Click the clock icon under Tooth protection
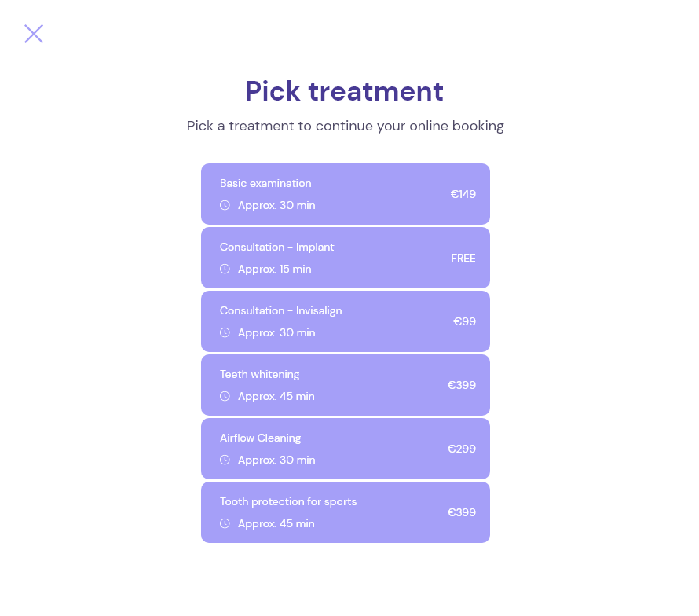Viewport: 699px width, 616px height. click(x=225, y=523)
